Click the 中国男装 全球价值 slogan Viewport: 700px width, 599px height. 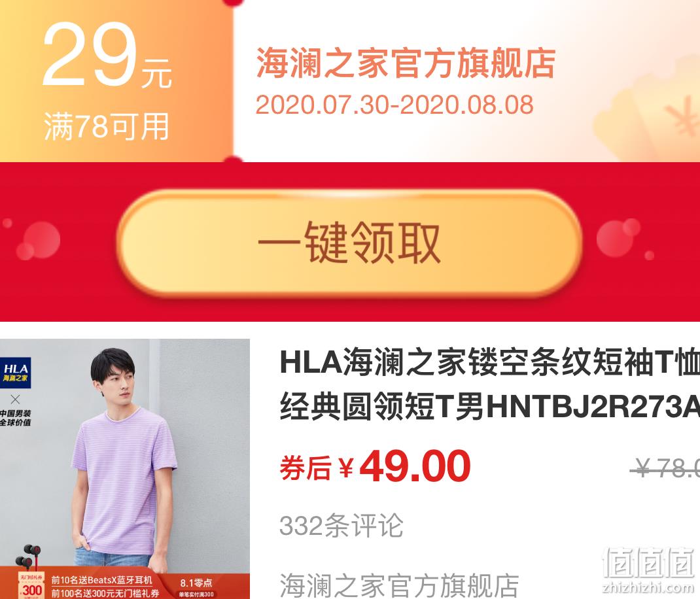[x=15, y=418]
